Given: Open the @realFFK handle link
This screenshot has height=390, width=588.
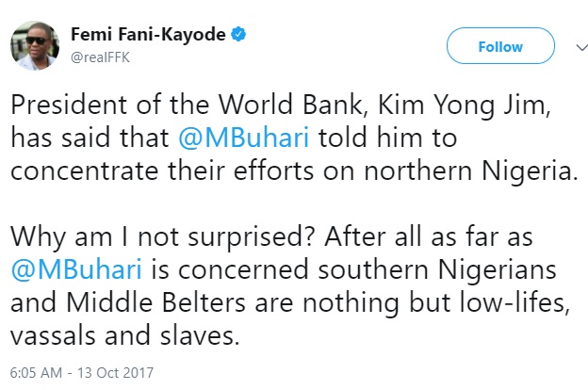Looking at the screenshot, I should pos(102,56).
